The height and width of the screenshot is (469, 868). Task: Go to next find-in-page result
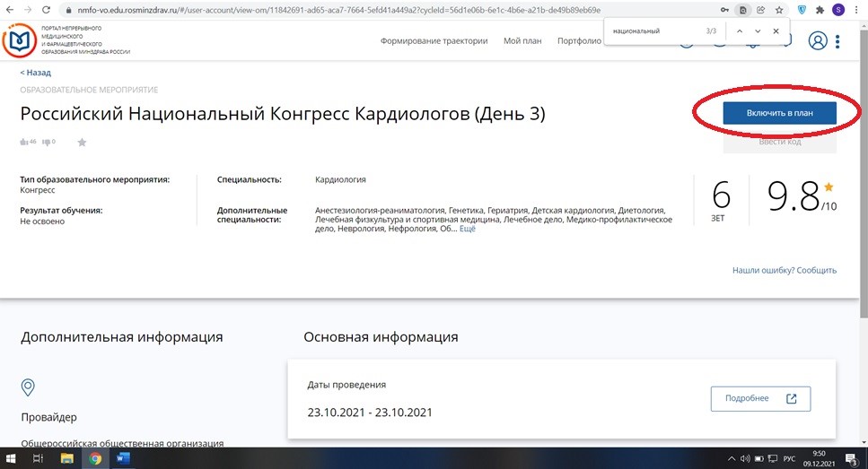pos(758,31)
